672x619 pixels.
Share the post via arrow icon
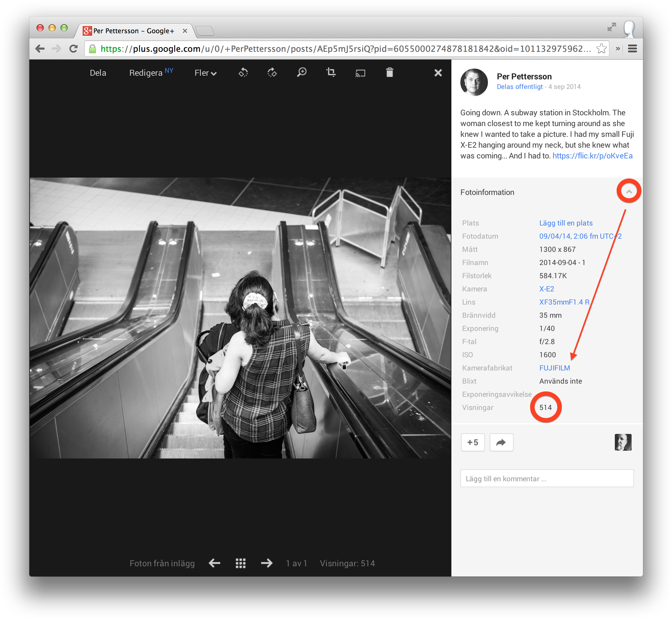click(x=502, y=442)
